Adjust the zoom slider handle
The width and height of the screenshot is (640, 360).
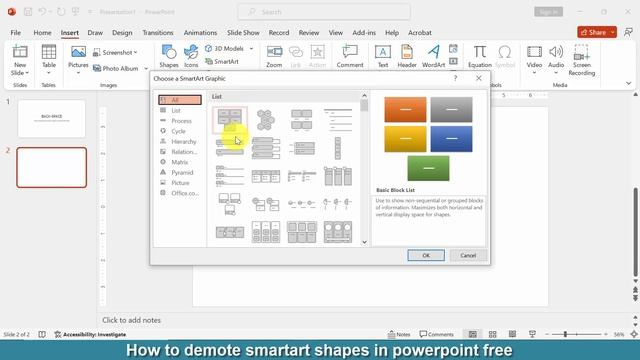(x=565, y=334)
